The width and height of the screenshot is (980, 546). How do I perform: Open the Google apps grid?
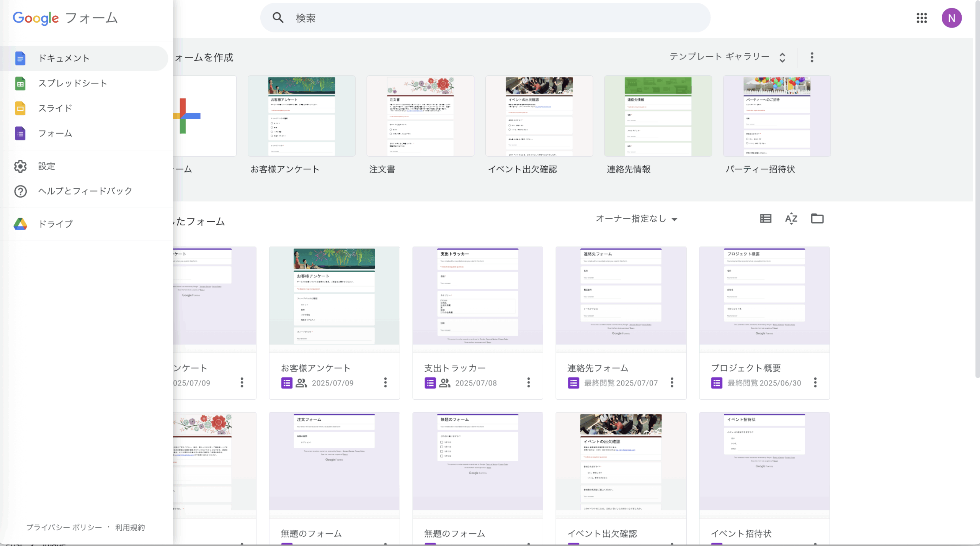[922, 18]
